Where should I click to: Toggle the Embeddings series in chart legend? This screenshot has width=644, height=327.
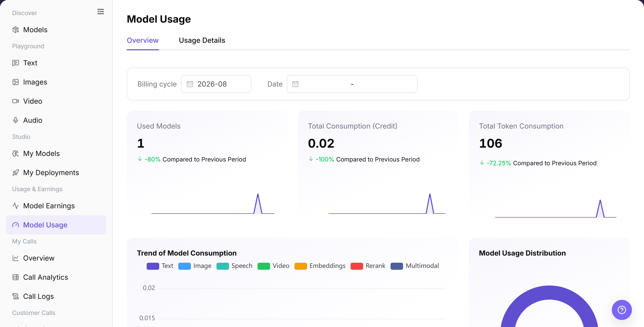[x=320, y=266]
